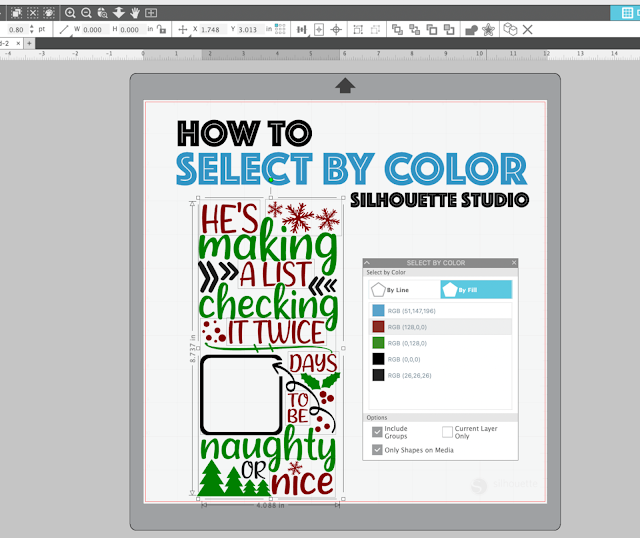Toggle the aspect ratio lock icon
The width and height of the screenshot is (640, 538).
(x=162, y=29)
